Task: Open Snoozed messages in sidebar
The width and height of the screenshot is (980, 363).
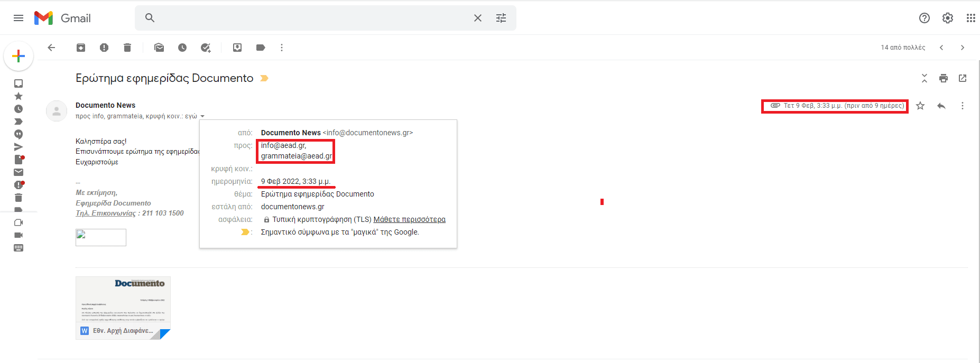Action: pos(19,109)
